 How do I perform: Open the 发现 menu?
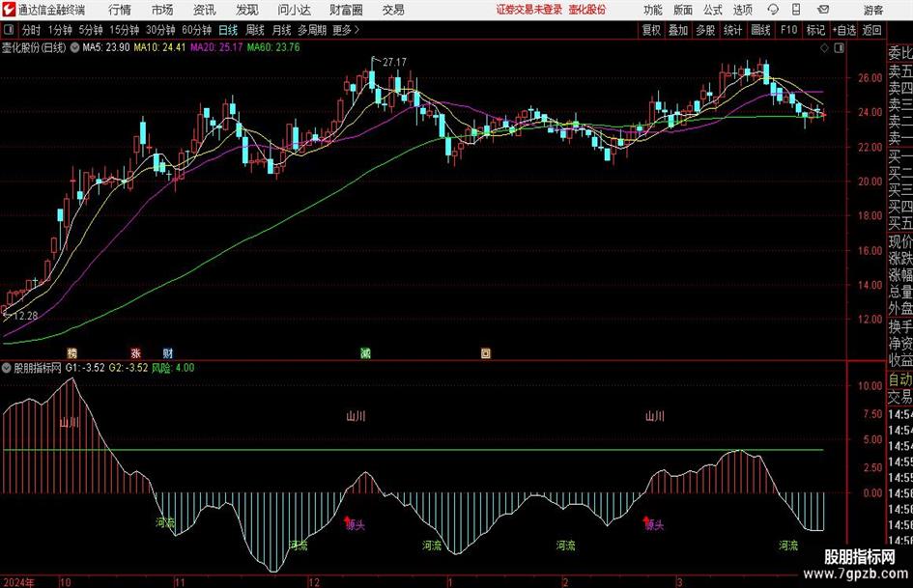[x=247, y=10]
